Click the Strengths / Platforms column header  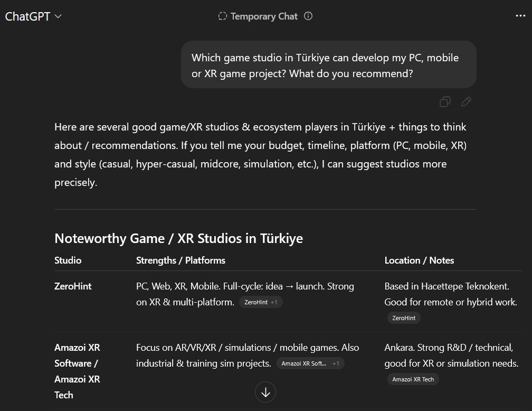[x=180, y=260]
